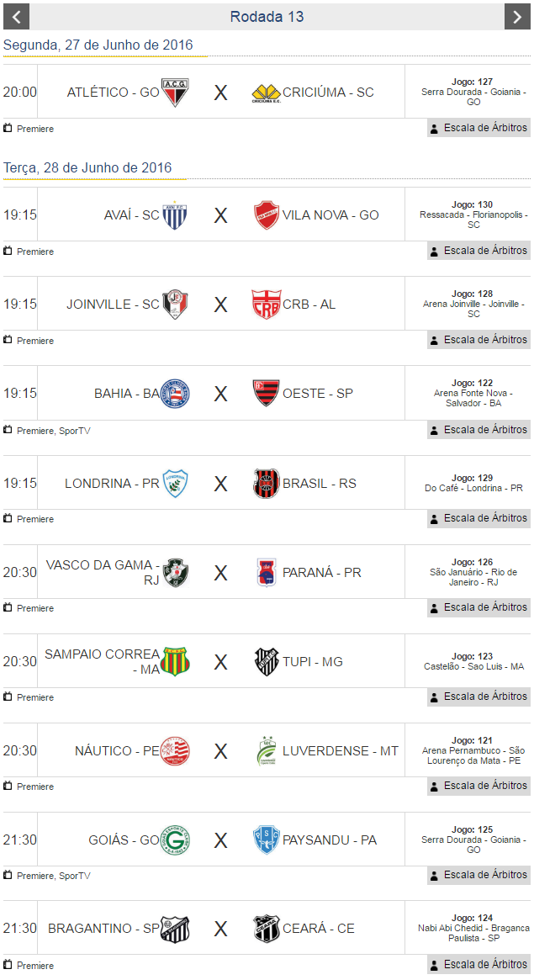
Task: Click the Ceará team crest
Action: (266, 929)
